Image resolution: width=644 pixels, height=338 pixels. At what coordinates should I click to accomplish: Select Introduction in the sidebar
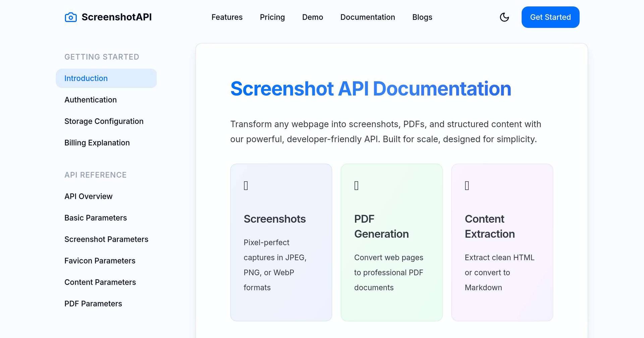[86, 78]
